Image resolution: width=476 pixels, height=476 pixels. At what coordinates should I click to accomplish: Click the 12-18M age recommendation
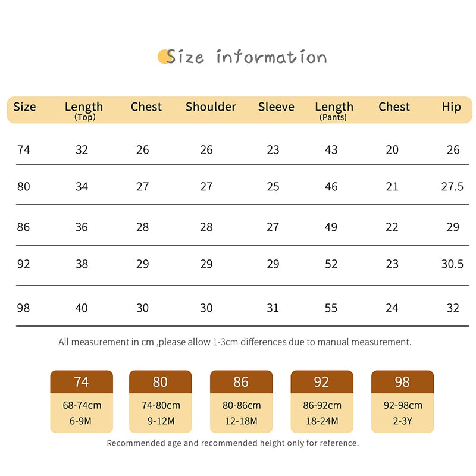point(242,421)
